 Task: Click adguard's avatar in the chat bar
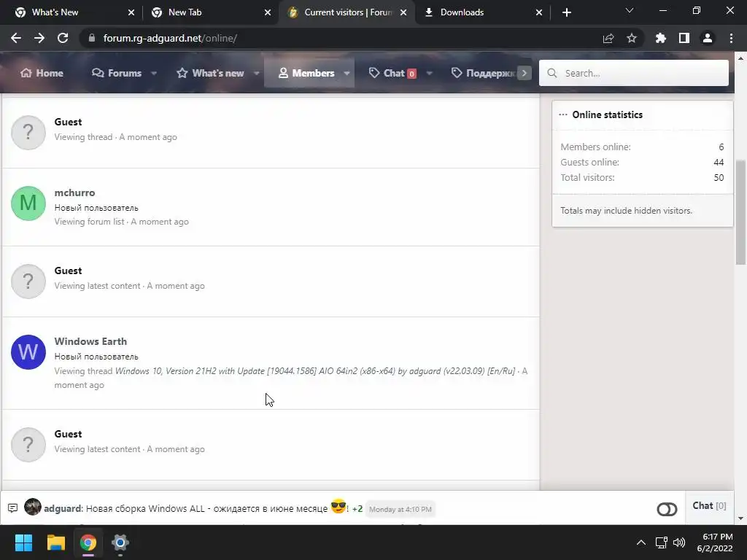pos(33,507)
